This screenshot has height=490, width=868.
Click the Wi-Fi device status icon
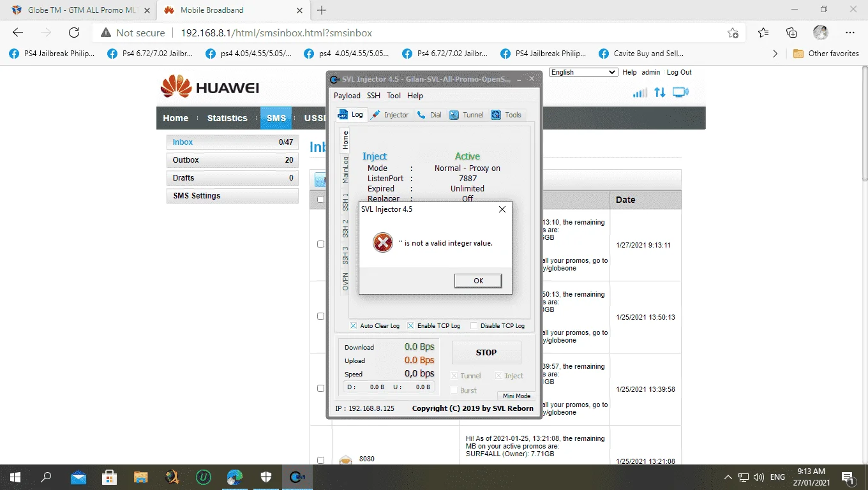pos(681,93)
